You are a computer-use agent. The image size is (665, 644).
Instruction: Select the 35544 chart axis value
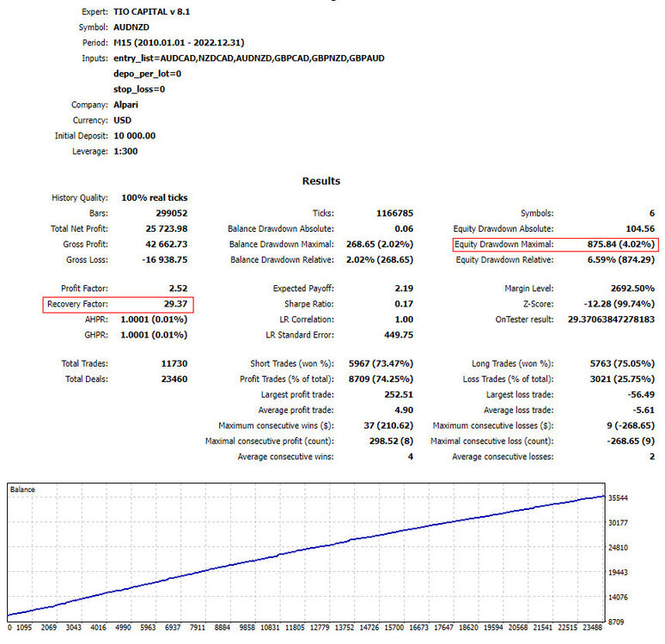[618, 498]
